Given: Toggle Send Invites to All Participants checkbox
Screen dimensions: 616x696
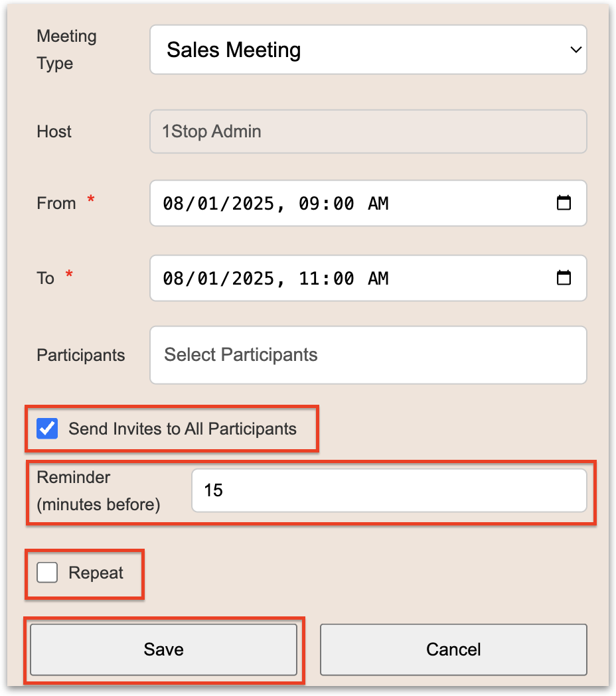Looking at the screenshot, I should click(47, 429).
